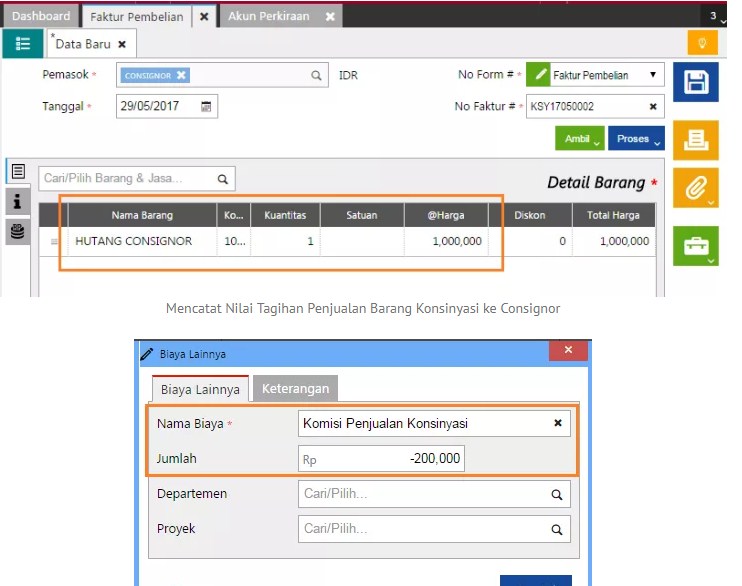Switch to the Dashboard tab
The width and height of the screenshot is (742, 586).
pos(41,16)
